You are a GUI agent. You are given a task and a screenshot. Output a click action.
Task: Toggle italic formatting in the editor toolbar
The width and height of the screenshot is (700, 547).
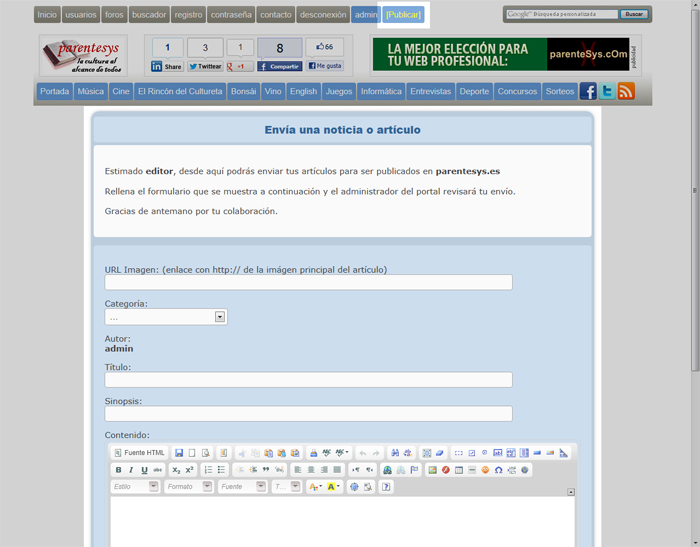pos(131,470)
